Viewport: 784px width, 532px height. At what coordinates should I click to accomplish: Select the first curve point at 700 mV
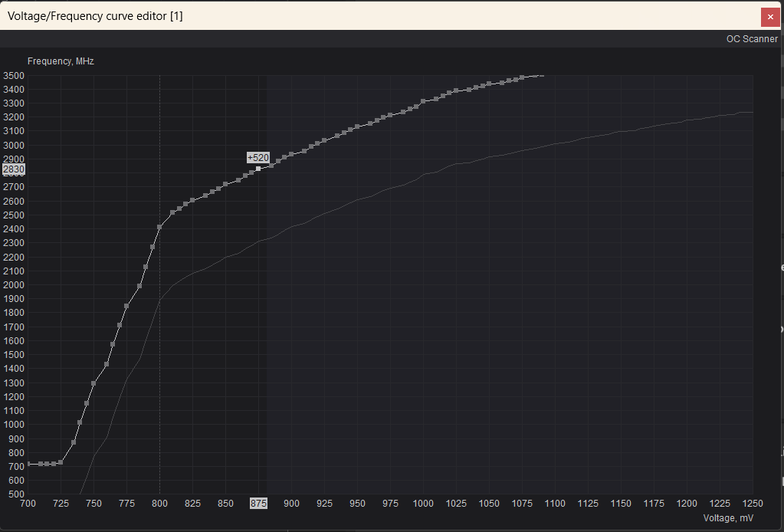28,464
